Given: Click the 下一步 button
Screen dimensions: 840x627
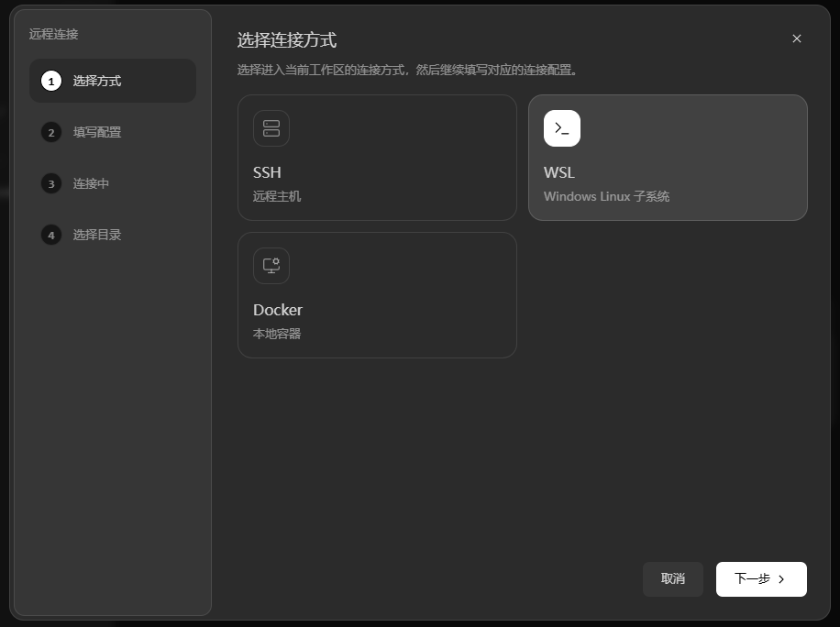Looking at the screenshot, I should pos(761,578).
